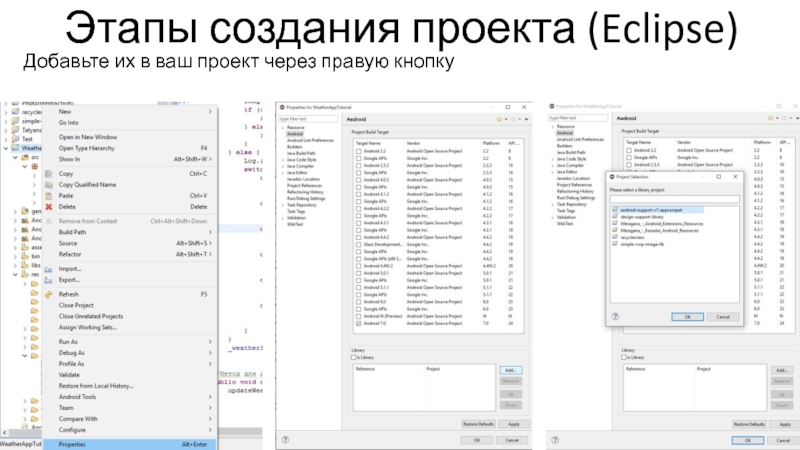Click the src source folder icon
Viewport: 800px width, 450px height.
click(x=24, y=157)
